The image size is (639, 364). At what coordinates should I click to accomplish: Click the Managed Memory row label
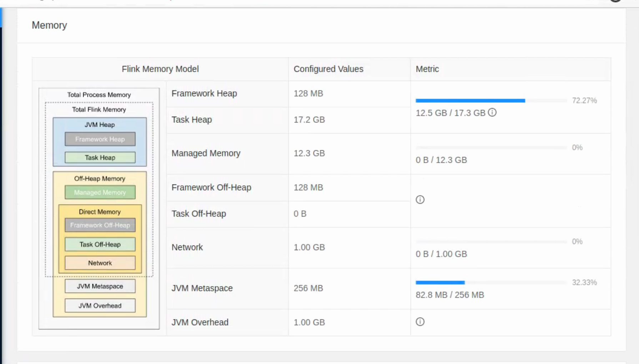click(x=206, y=153)
